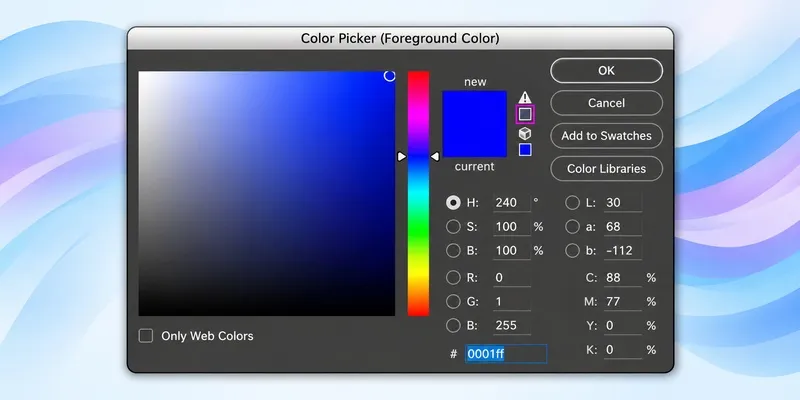Select the H hue radio button
The height and width of the screenshot is (400, 800).
pyautogui.click(x=453, y=203)
